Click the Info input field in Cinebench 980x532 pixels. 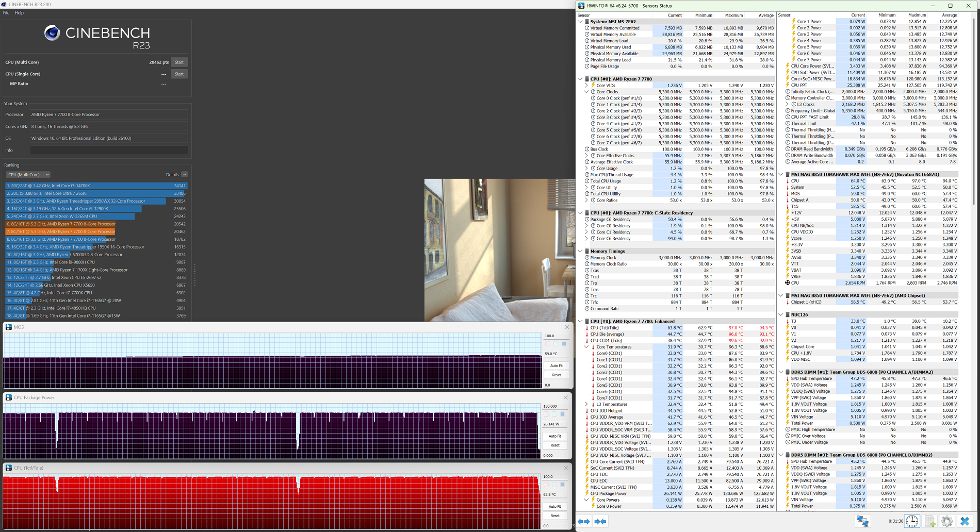click(x=109, y=151)
